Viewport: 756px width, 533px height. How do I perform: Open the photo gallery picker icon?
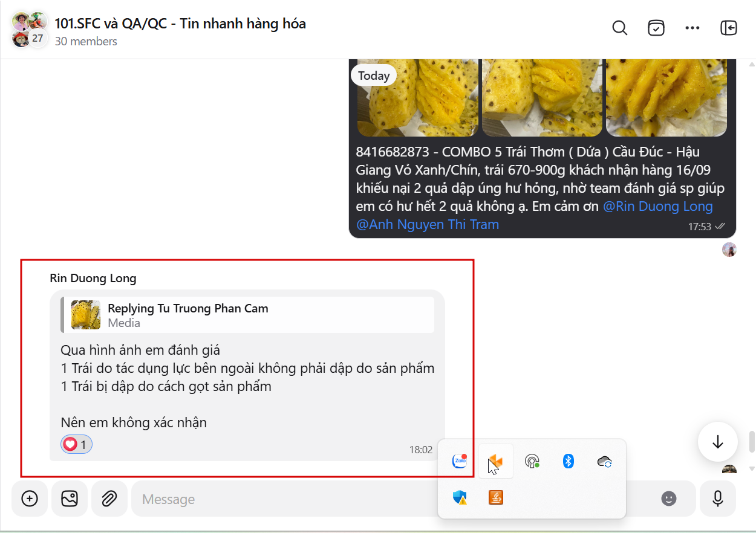pyautogui.click(x=70, y=499)
